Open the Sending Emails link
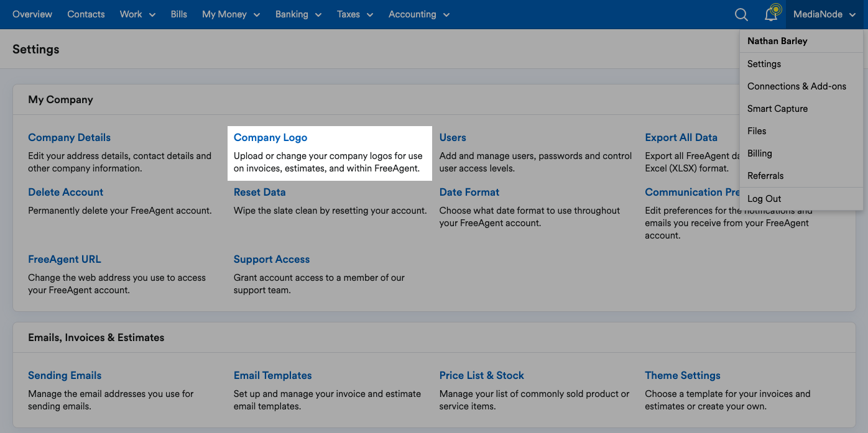Viewport: 868px width, 433px height. (x=65, y=376)
